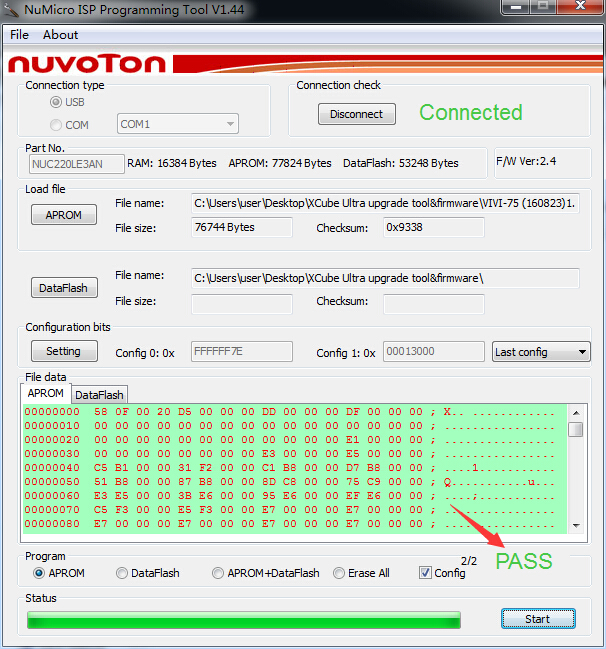Switch to the DataFlash file data tab
Screen dimensions: 606x649
pyautogui.click(x=99, y=395)
